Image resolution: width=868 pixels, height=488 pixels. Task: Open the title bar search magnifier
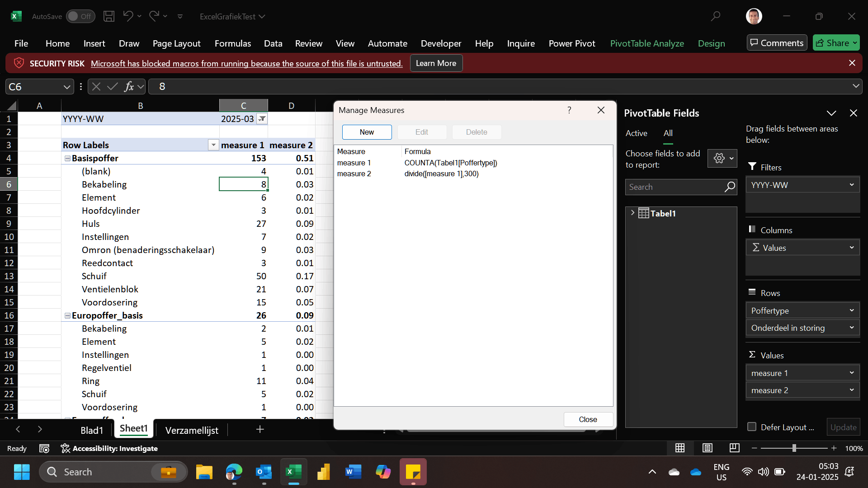pyautogui.click(x=715, y=16)
